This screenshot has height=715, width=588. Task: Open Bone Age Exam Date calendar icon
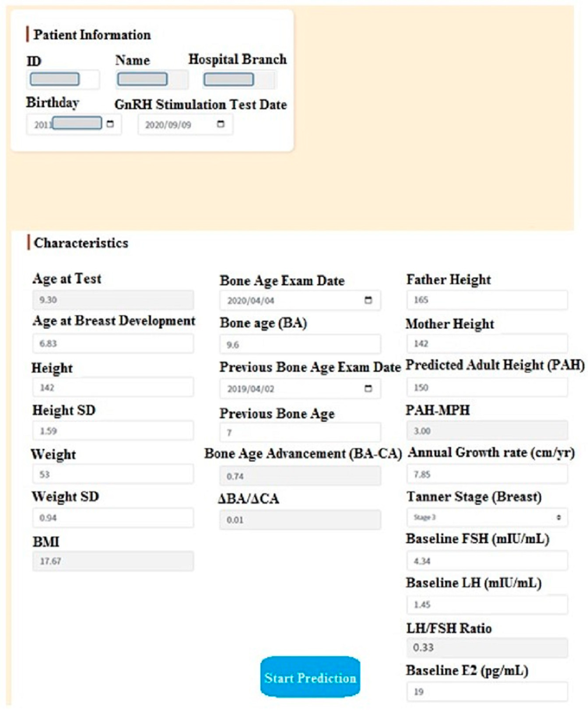click(368, 300)
